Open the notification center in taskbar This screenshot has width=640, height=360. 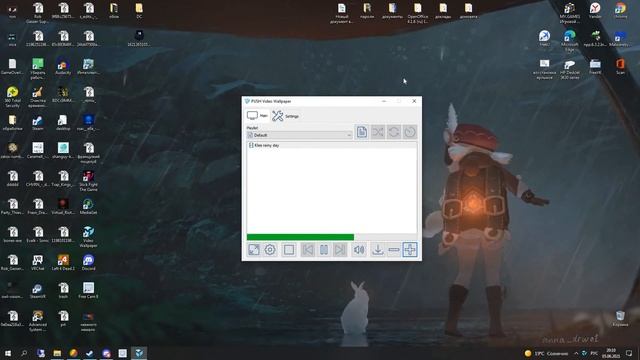click(x=629, y=353)
